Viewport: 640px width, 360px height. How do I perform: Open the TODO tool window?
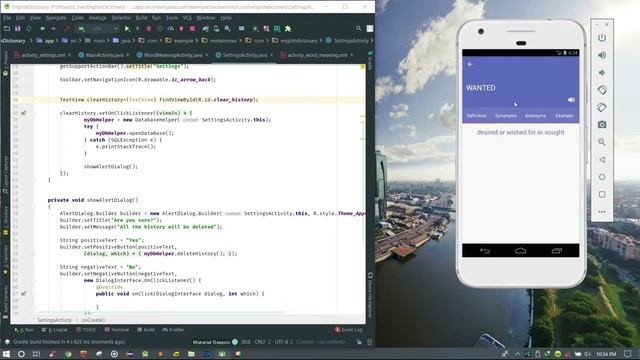point(86,330)
